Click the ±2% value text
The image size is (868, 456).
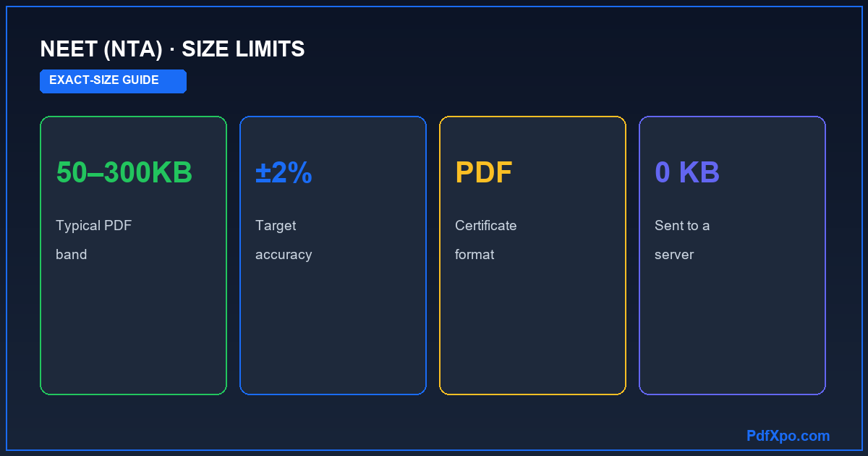pos(284,173)
